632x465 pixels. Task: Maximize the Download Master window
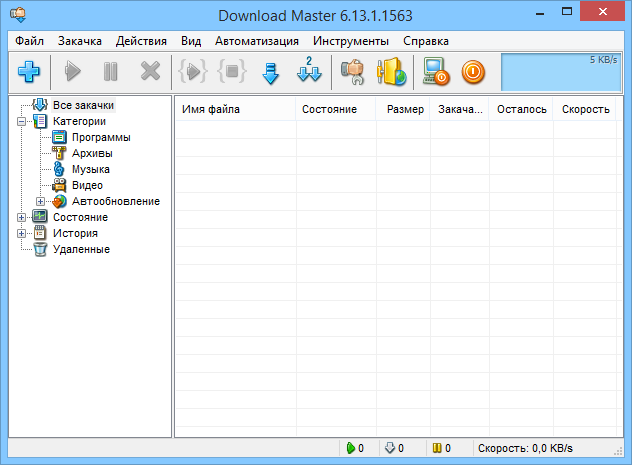point(567,12)
